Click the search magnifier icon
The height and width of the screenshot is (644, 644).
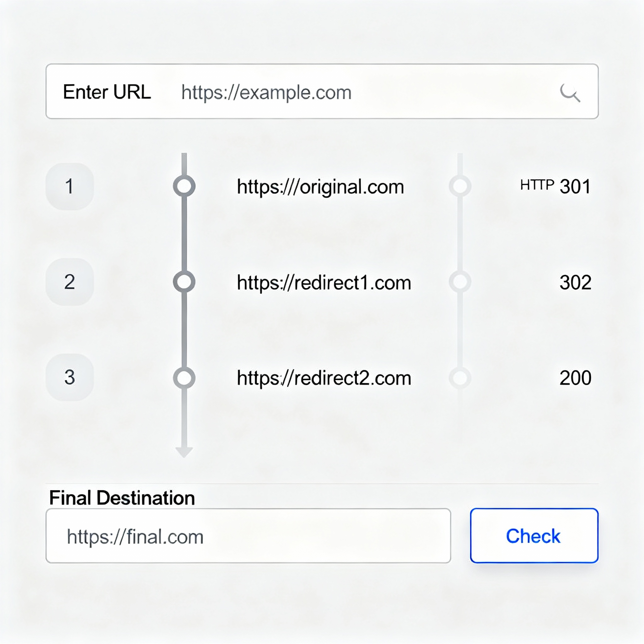tap(570, 92)
